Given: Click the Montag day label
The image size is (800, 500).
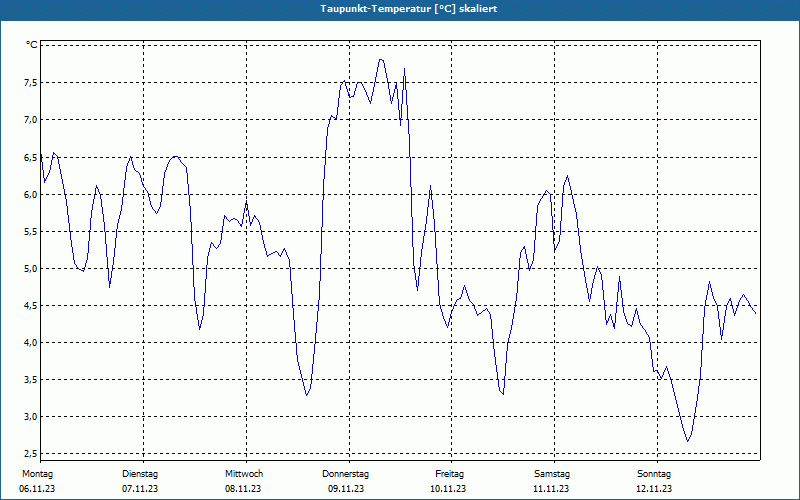Looking at the screenshot, I should [x=37, y=474].
